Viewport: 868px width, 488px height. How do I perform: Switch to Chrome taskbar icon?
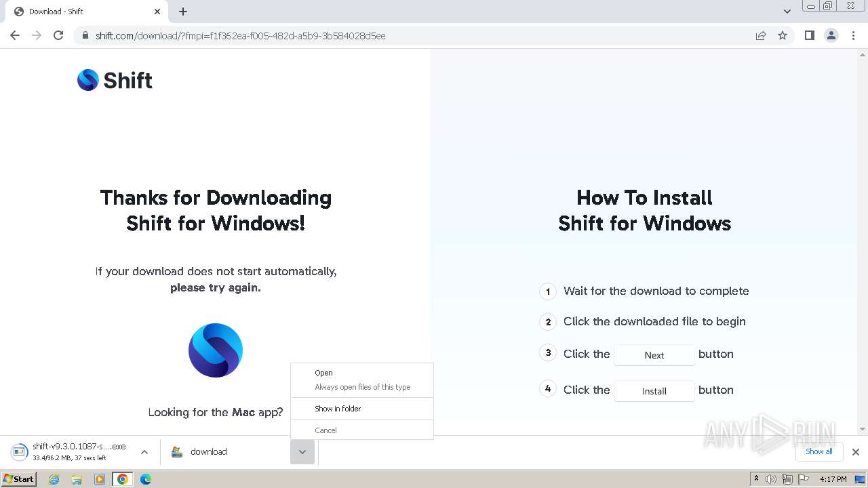(x=123, y=479)
